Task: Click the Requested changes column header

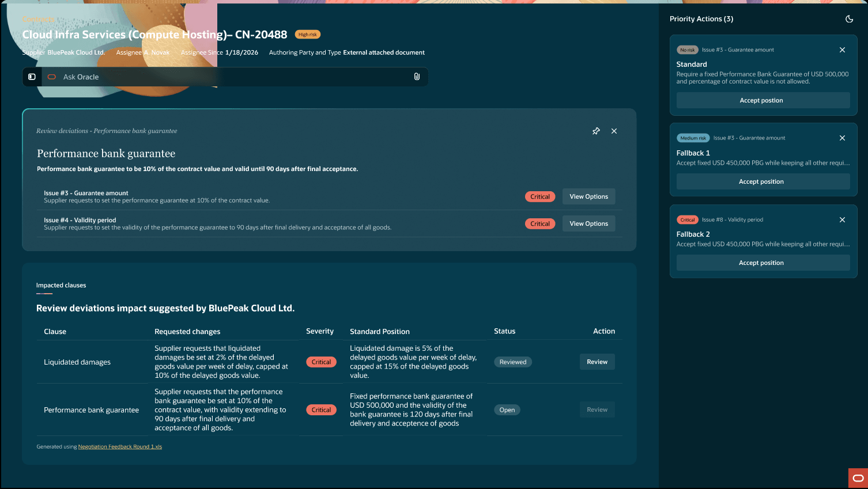Action: [187, 332]
